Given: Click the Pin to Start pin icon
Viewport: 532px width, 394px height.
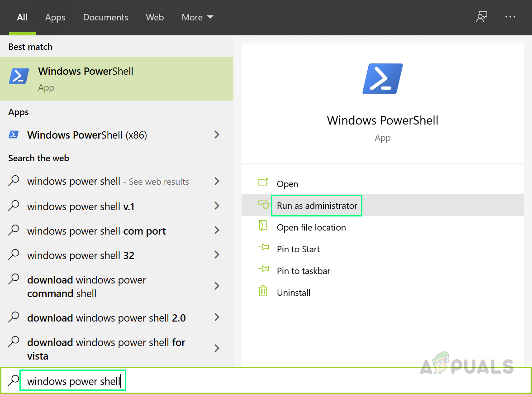Looking at the screenshot, I should (263, 247).
